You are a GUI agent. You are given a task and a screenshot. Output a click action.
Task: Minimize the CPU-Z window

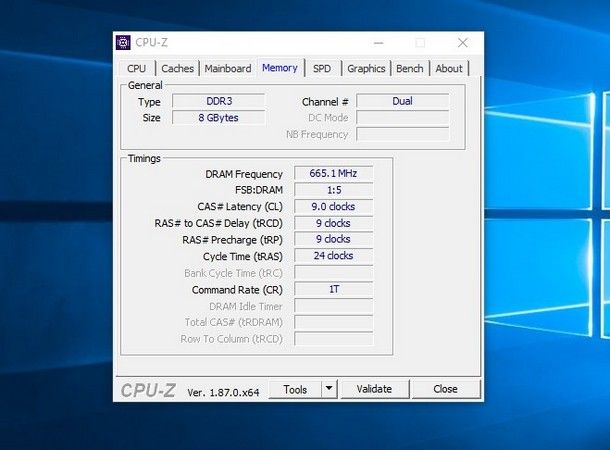pyautogui.click(x=379, y=43)
